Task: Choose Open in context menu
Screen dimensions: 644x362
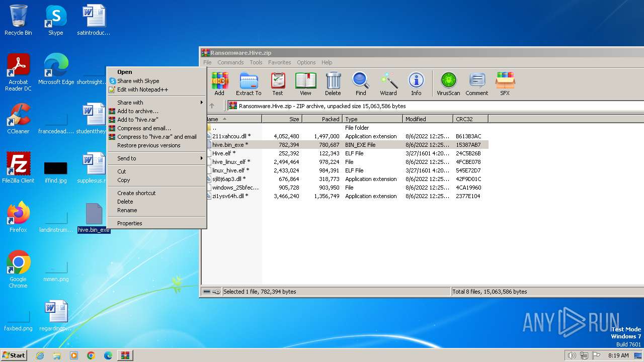Action: pos(156,72)
